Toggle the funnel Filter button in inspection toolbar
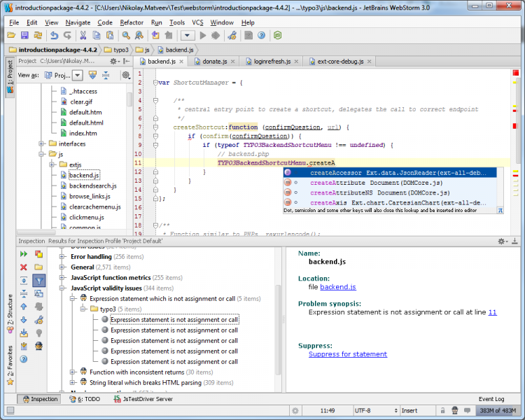This screenshot has height=420, width=525. (38, 281)
